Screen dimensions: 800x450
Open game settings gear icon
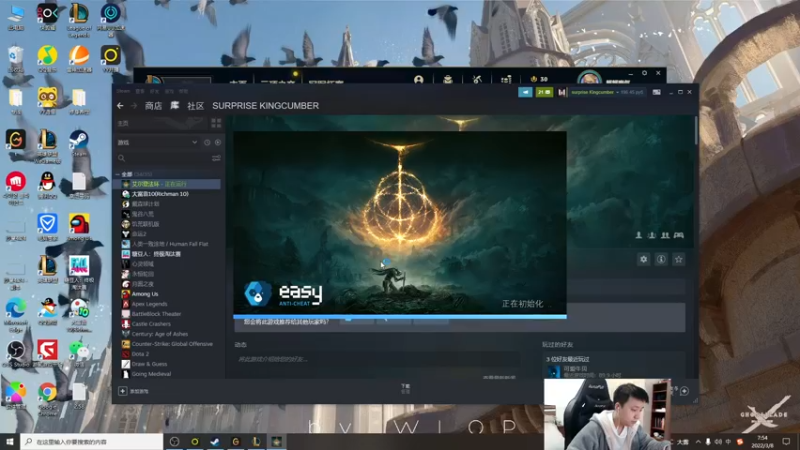click(644, 259)
